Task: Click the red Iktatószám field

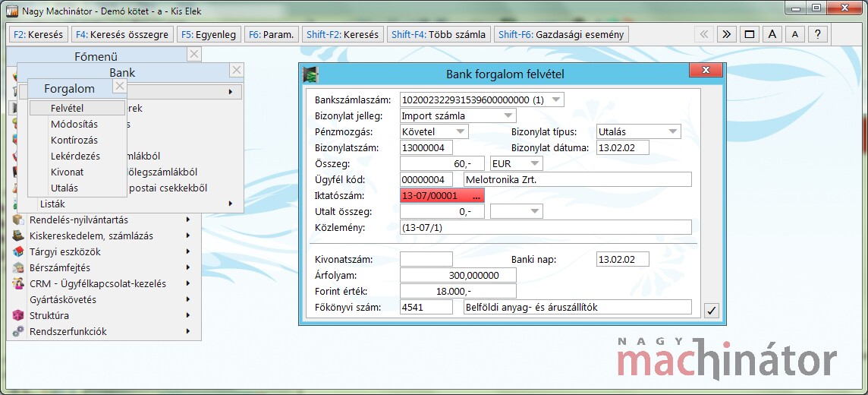Action: 442,195
